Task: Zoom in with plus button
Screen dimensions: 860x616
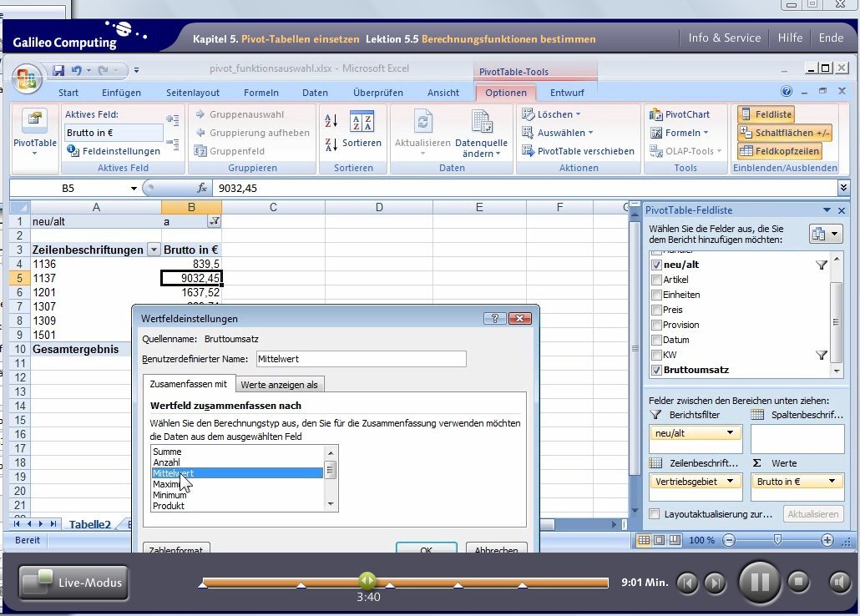Action: [827, 540]
